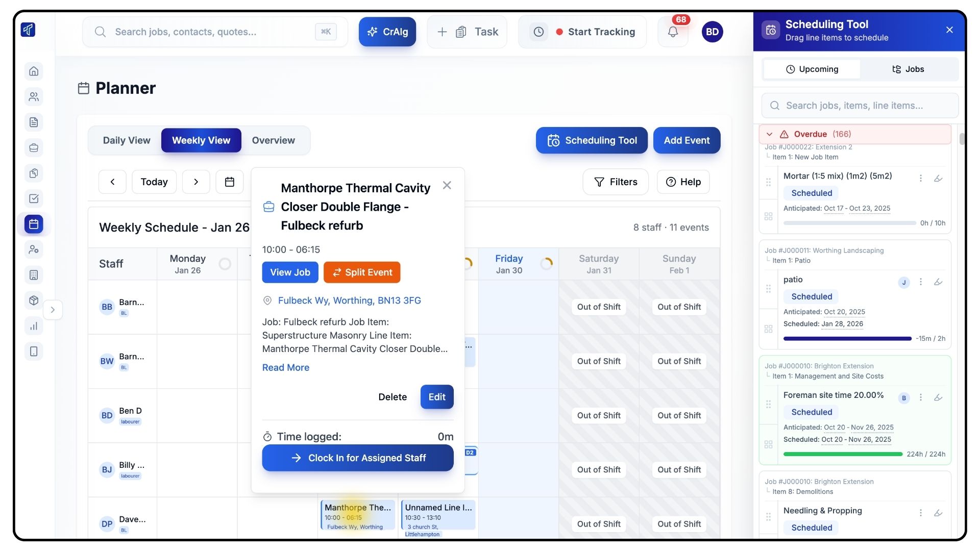Open the contacts icon in sidebar
Viewport: 980px width, 551px height.
point(34,96)
